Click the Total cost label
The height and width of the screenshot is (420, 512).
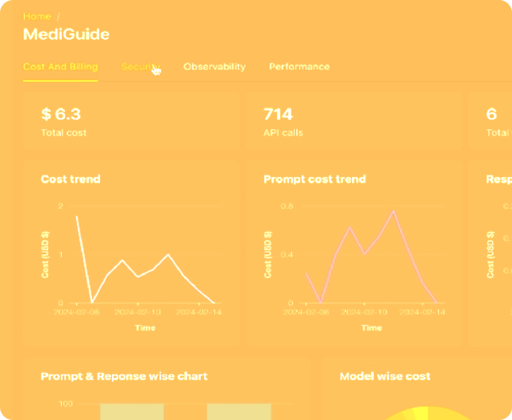pyautogui.click(x=64, y=133)
